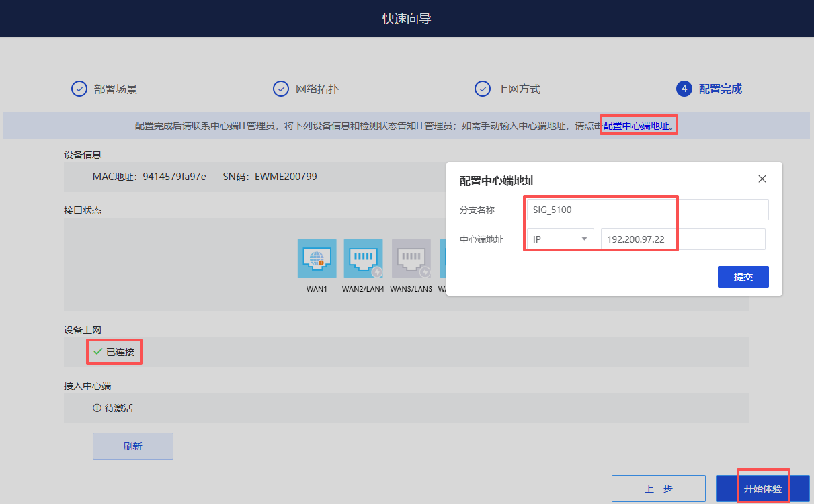
Task: Click the 部署场景 step checkmark icon
Action: pyautogui.click(x=79, y=89)
